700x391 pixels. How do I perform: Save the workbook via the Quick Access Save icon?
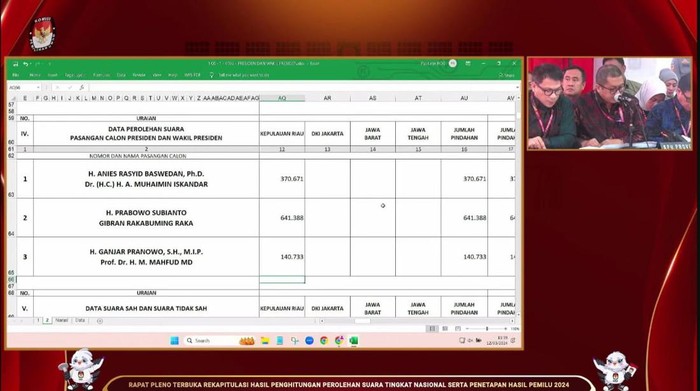tap(16, 64)
